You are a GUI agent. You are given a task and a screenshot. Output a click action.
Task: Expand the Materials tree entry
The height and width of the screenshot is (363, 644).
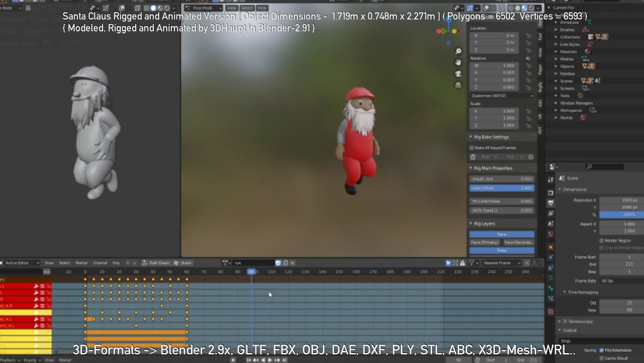(x=556, y=51)
